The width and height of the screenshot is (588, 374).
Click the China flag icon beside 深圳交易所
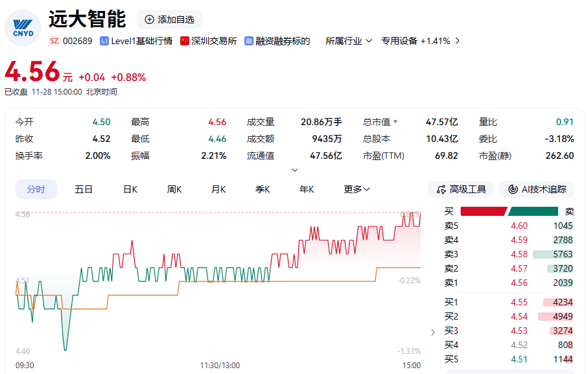[185, 41]
